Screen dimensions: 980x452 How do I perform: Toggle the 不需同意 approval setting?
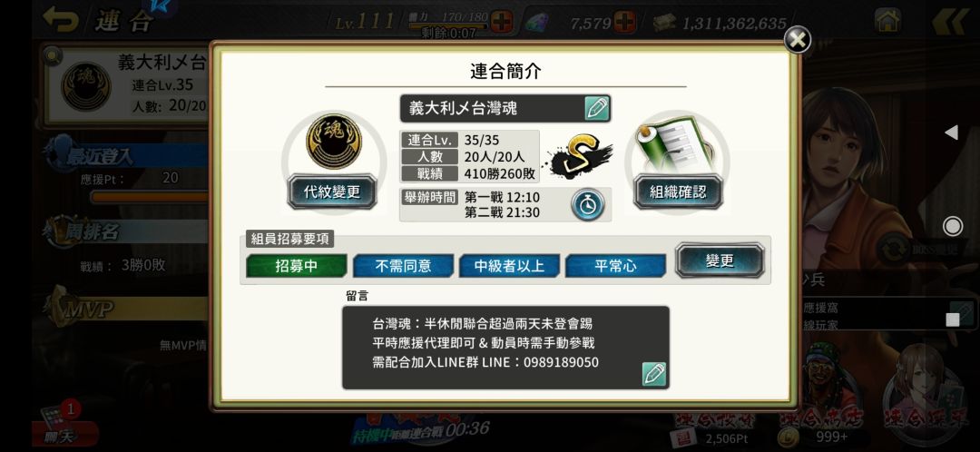(x=403, y=266)
